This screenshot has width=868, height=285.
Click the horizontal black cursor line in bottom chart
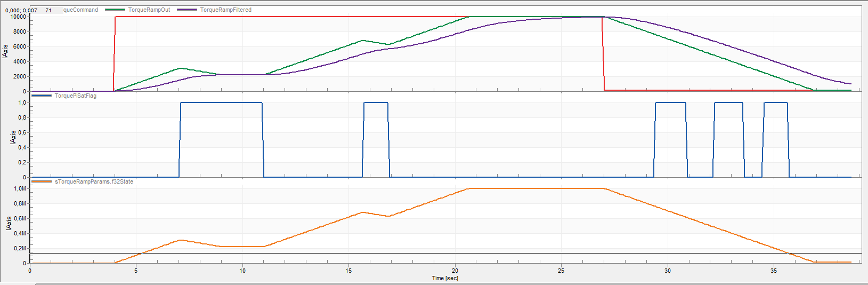(445, 253)
